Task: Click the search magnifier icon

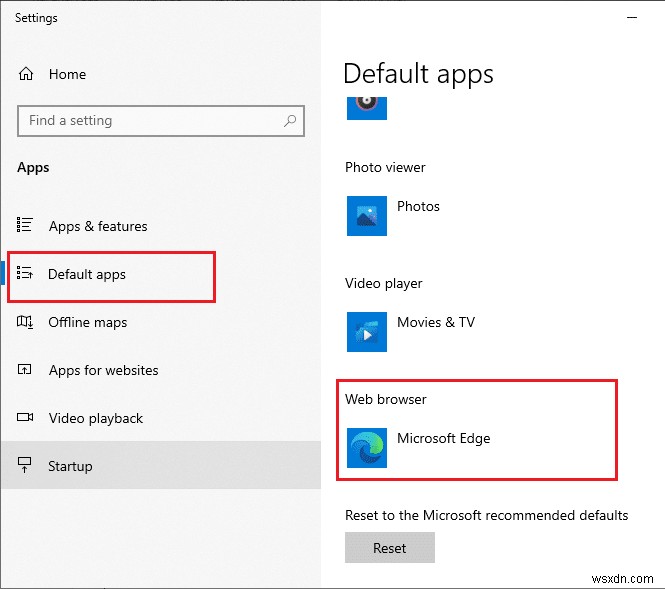Action: [290, 121]
